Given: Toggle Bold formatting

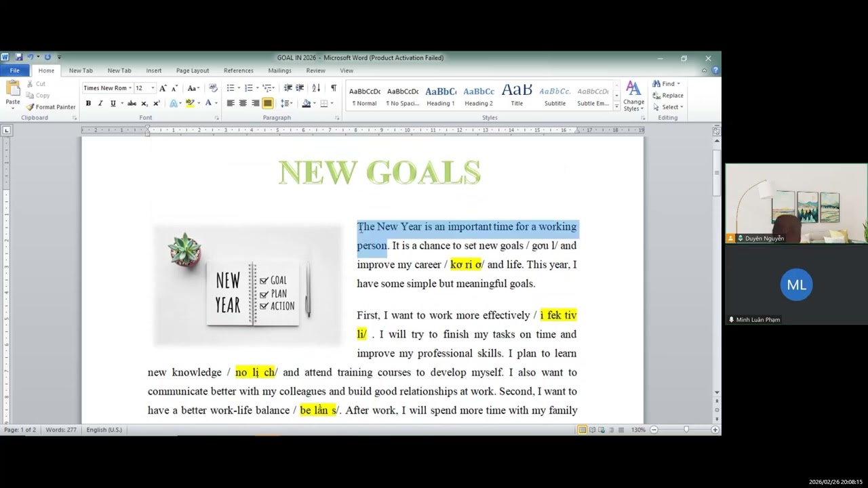Looking at the screenshot, I should coord(88,104).
